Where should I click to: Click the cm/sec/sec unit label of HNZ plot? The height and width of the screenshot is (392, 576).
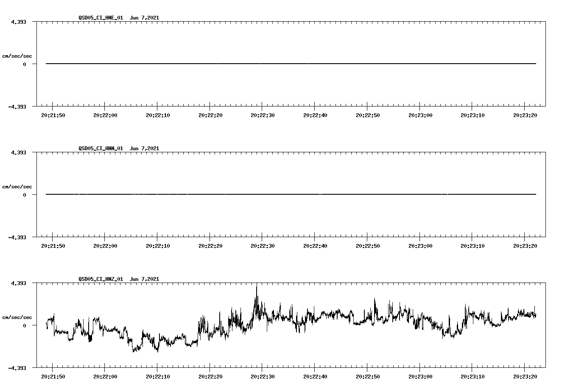(17, 317)
